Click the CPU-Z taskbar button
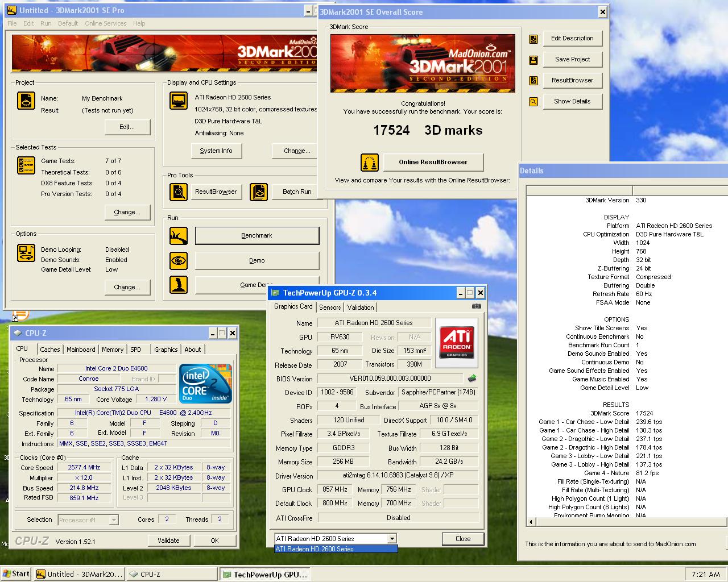The image size is (728, 582). pos(171,574)
